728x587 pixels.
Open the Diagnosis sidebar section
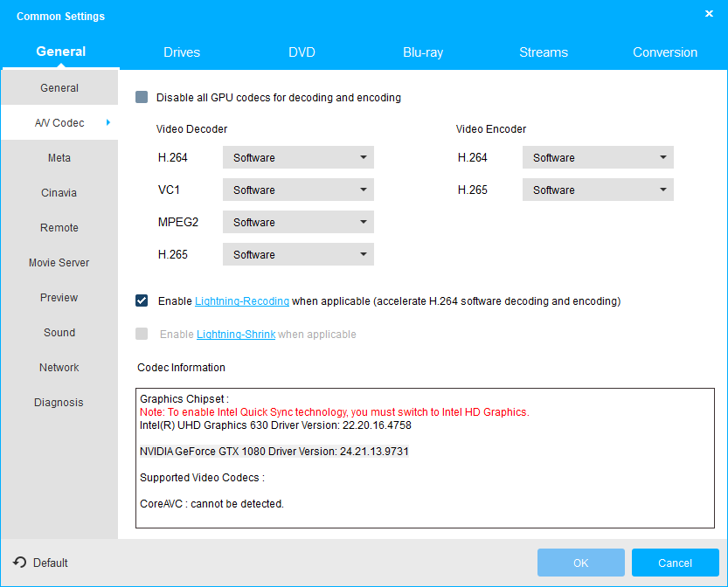click(x=59, y=403)
